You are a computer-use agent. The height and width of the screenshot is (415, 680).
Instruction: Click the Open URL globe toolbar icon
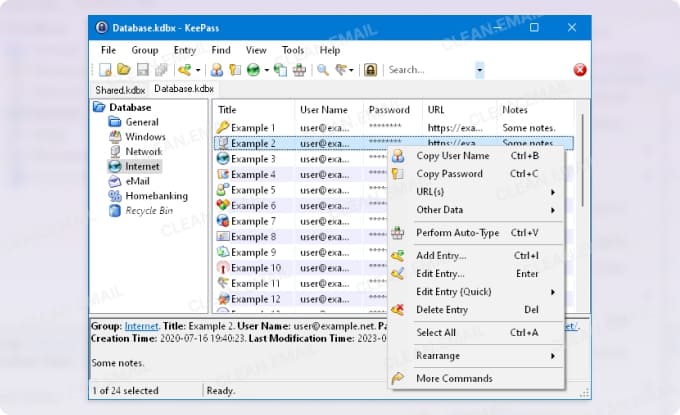pos(253,70)
